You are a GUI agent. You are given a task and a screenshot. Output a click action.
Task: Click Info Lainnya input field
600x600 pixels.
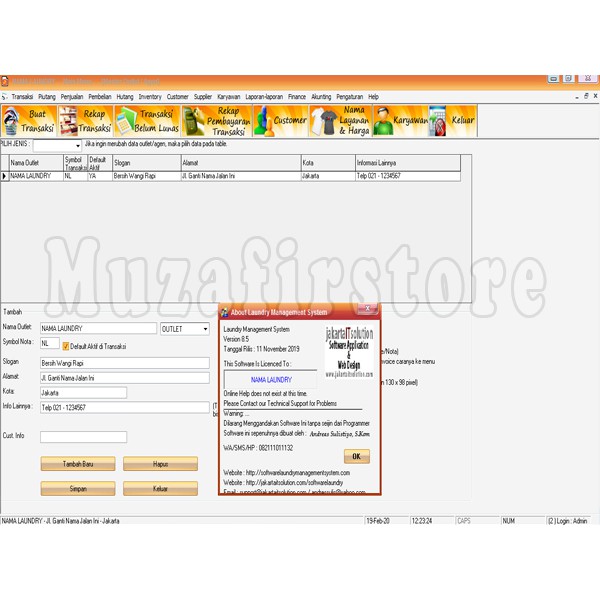(x=125, y=408)
